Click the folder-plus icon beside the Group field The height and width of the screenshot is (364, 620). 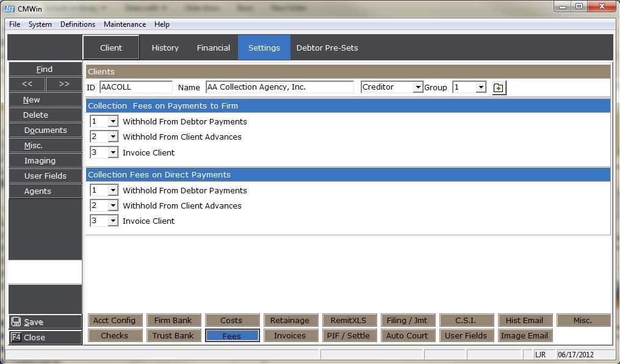[499, 88]
